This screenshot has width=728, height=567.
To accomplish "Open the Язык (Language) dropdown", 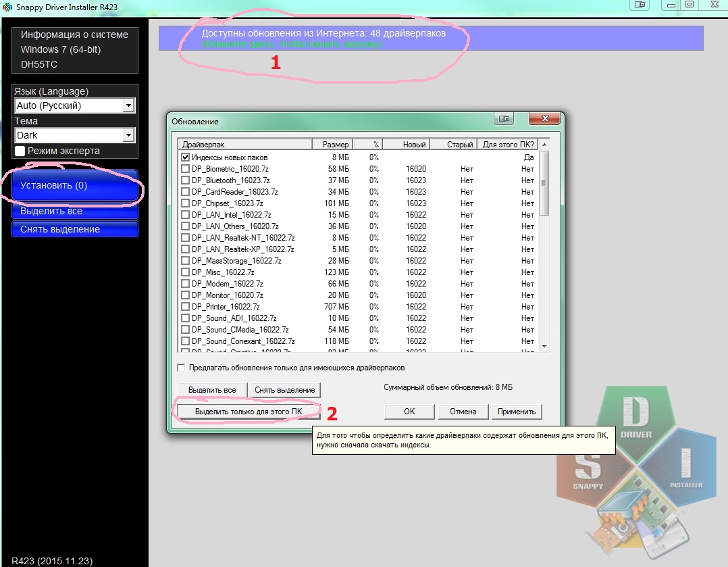I will point(128,106).
